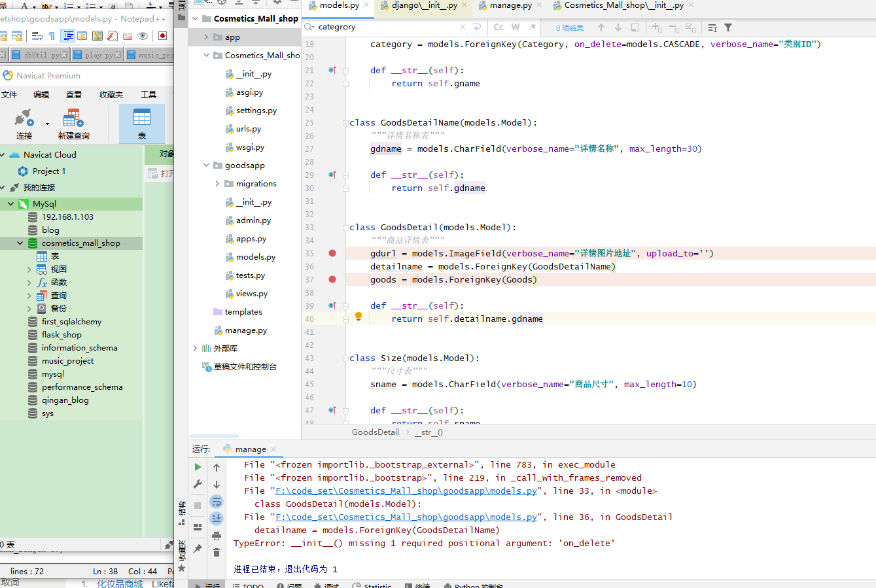
Task: Click the filter search results funnel icon
Action: click(x=728, y=27)
